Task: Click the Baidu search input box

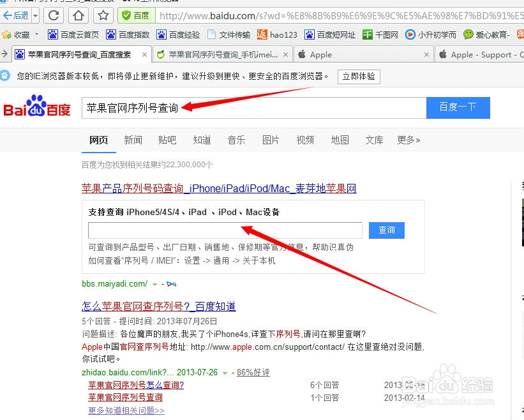Action: pyautogui.click(x=254, y=108)
